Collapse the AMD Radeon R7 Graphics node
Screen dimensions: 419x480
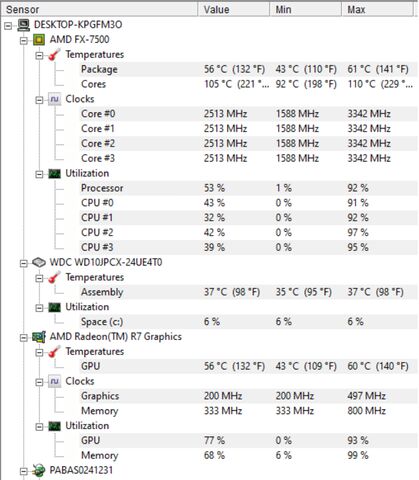pyautogui.click(x=24, y=338)
